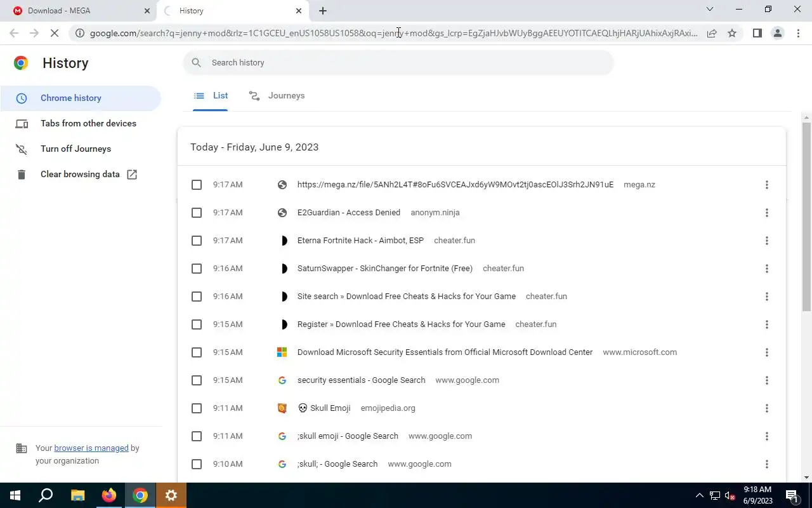This screenshot has height=508, width=812.
Task: Go back to the previous page
Action: coord(14,33)
